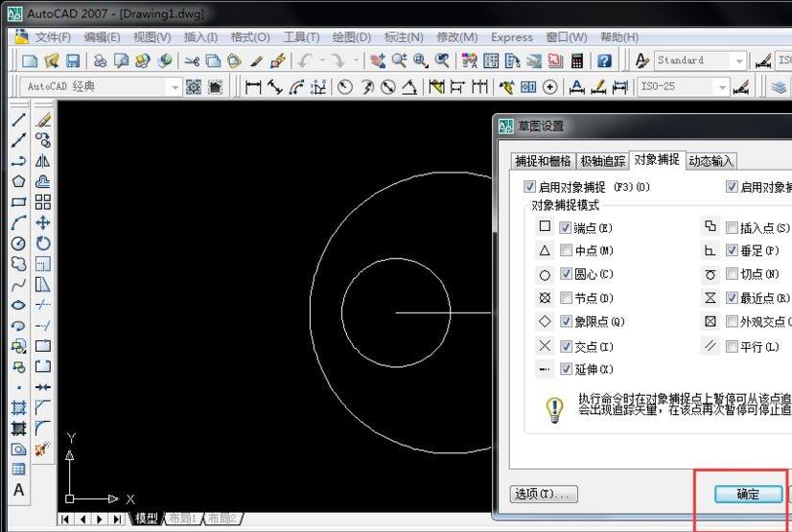792x532 pixels.
Task: Select the Polygon draw tool
Action: pos(18,181)
